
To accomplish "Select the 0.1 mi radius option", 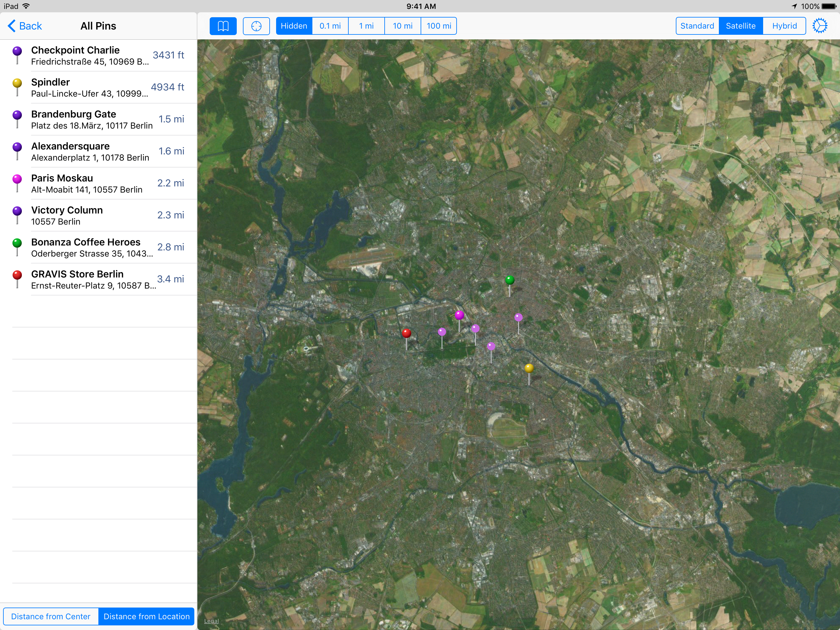I will click(x=330, y=26).
